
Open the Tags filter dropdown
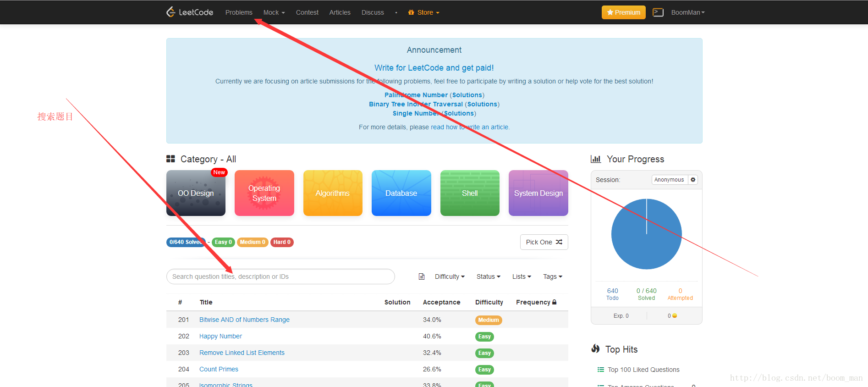553,276
